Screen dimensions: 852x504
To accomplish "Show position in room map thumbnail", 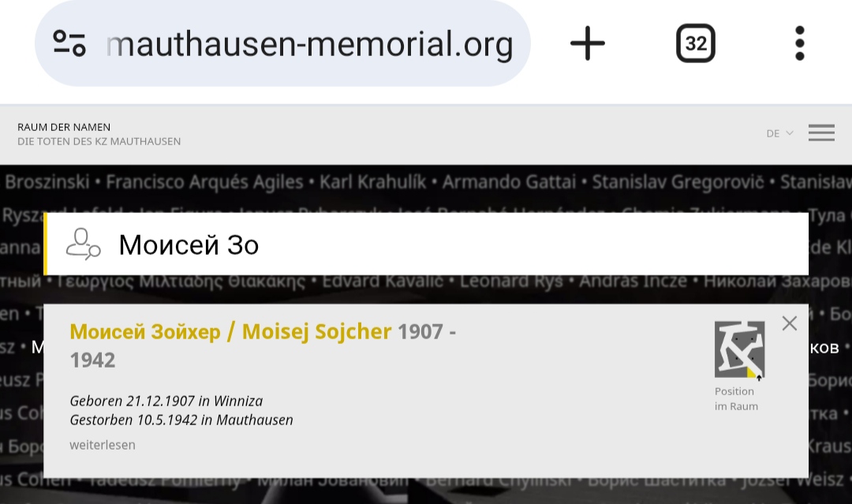I will click(x=739, y=349).
